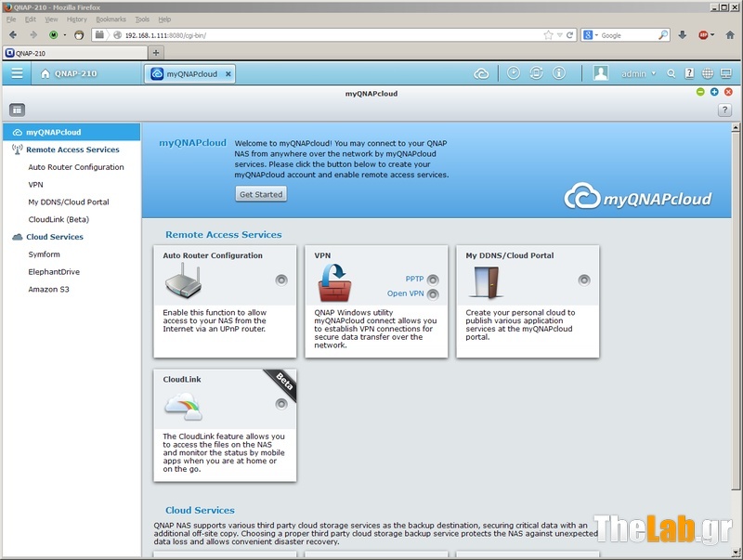Close the myQNAPcloud app tab
The height and width of the screenshot is (560, 743).
(x=228, y=74)
